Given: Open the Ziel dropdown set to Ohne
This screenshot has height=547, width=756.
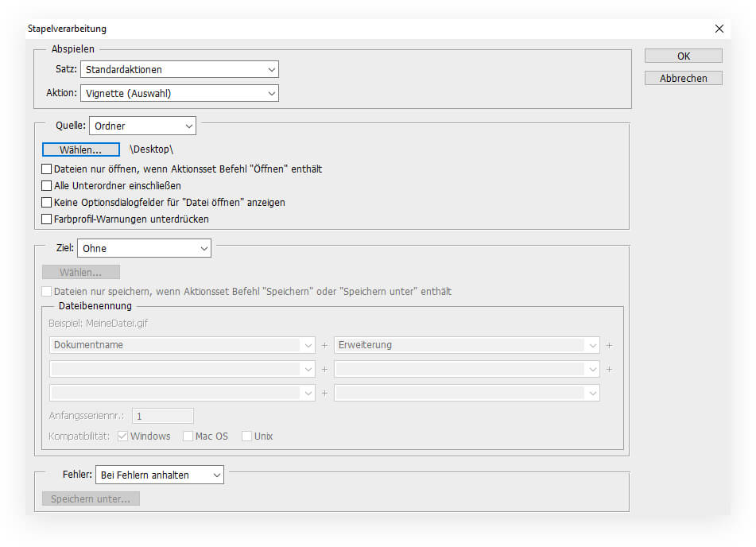Looking at the screenshot, I should tap(144, 248).
